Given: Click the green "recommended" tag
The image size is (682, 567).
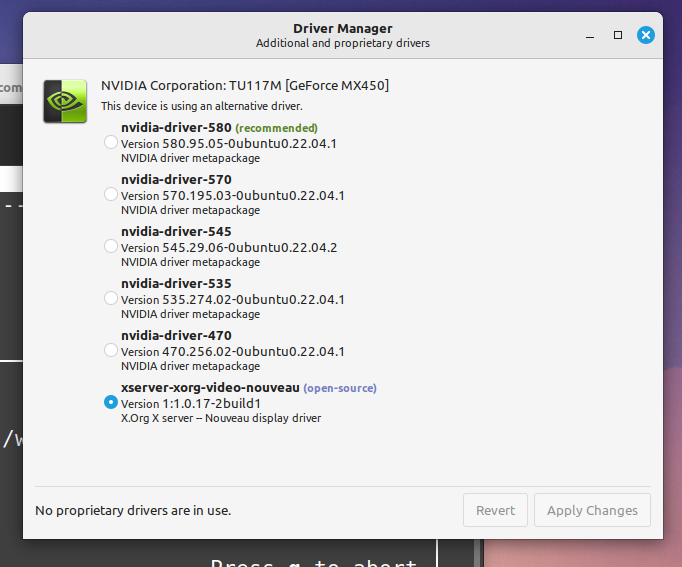Looking at the screenshot, I should tap(277, 128).
